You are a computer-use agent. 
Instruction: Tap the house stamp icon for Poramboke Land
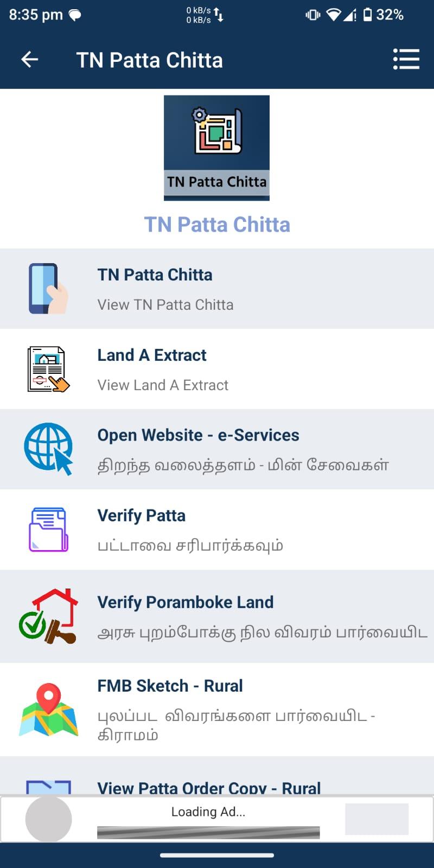pos(48,616)
